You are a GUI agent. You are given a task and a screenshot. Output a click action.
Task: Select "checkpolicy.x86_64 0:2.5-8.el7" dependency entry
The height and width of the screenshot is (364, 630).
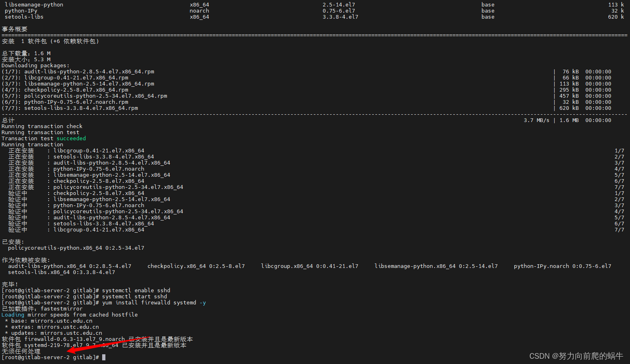pyautogui.click(x=196, y=266)
